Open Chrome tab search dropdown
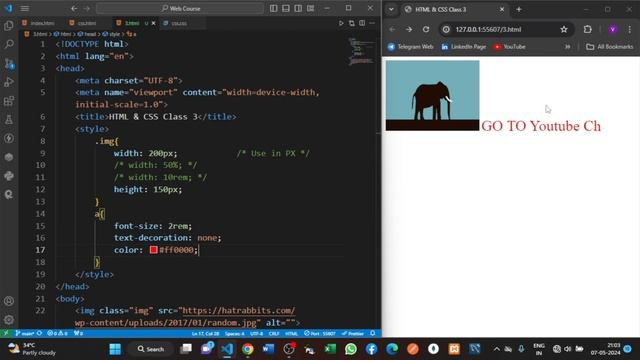The image size is (640, 360). pyautogui.click(x=391, y=9)
